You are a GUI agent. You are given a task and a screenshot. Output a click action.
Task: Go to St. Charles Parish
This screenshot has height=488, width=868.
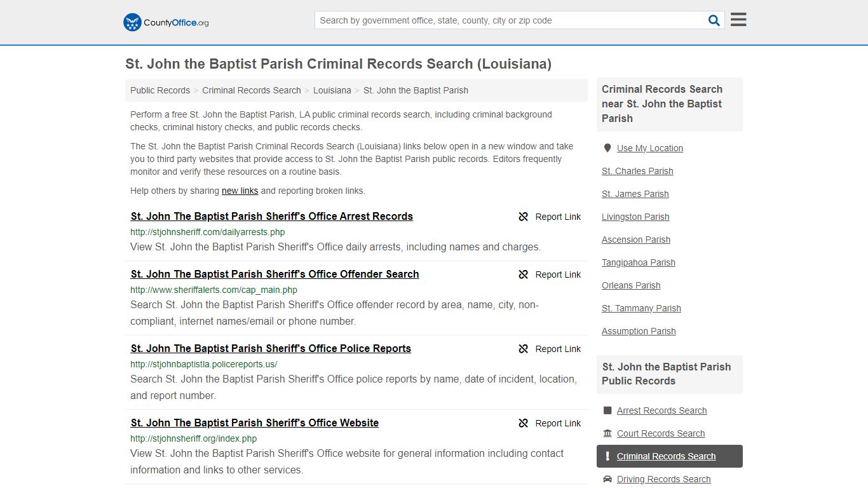pos(637,171)
